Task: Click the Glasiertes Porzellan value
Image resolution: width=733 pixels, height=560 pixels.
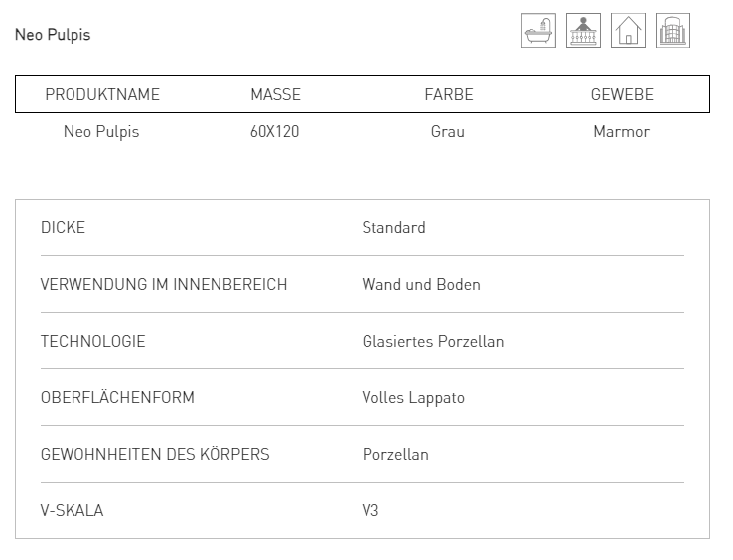Action: (x=433, y=342)
